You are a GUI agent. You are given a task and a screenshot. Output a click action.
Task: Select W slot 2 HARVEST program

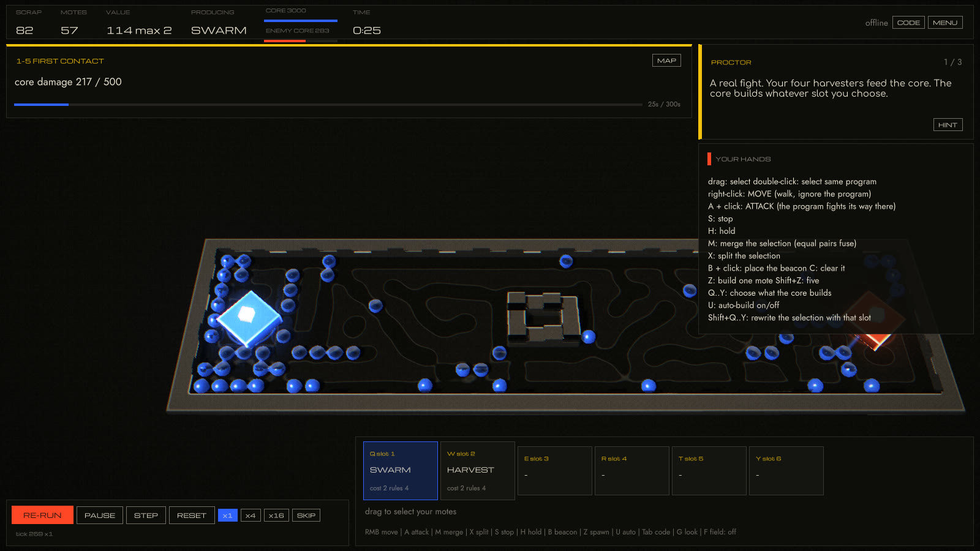click(x=478, y=471)
